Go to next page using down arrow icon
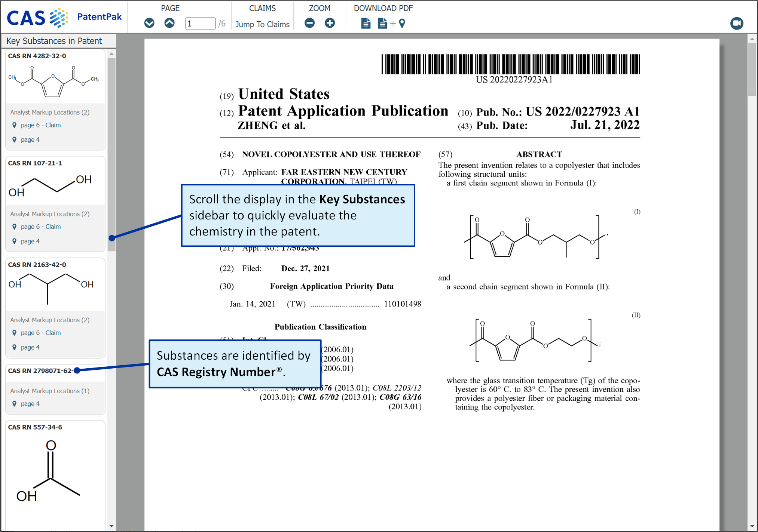The height and width of the screenshot is (532, 758). (149, 23)
